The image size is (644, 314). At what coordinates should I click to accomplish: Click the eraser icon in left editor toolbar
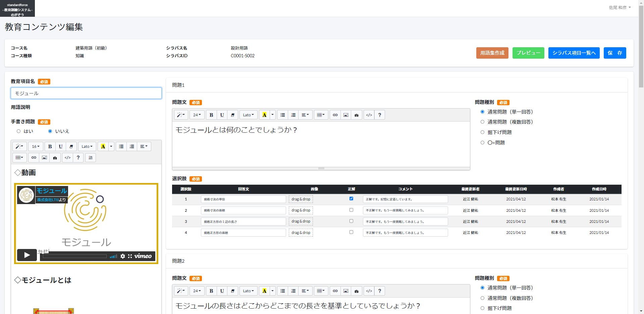(x=71, y=146)
